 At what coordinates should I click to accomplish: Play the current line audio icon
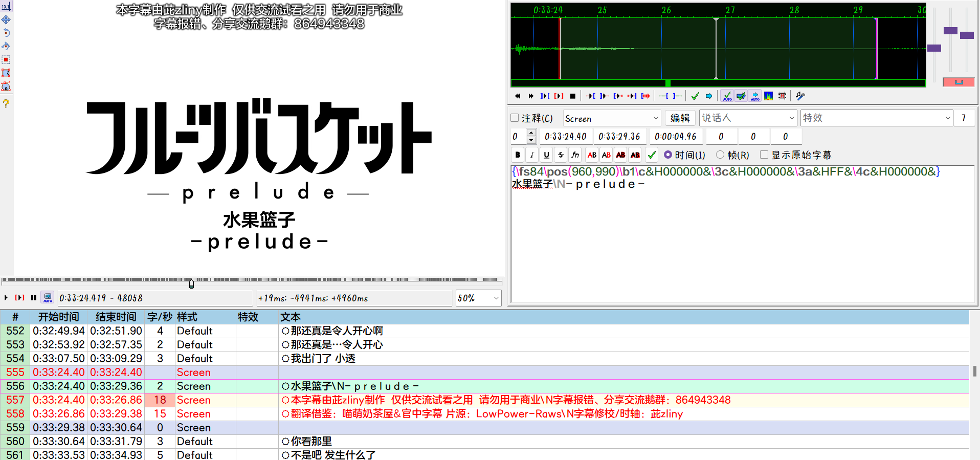(559, 96)
